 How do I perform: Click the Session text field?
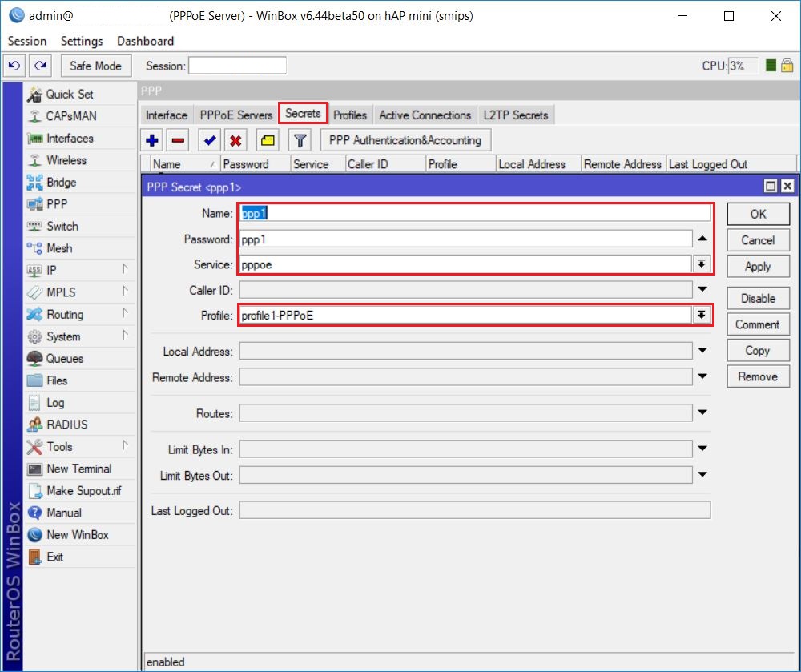click(x=238, y=66)
